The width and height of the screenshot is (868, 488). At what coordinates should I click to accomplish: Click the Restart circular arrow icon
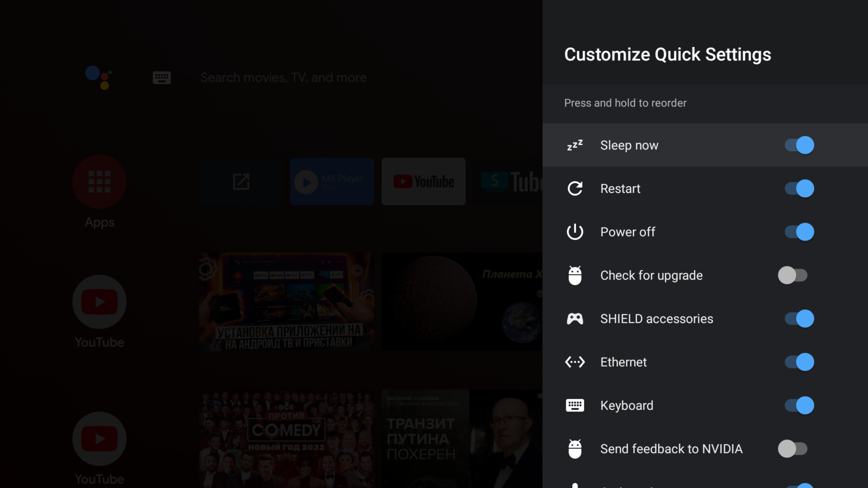(x=575, y=189)
